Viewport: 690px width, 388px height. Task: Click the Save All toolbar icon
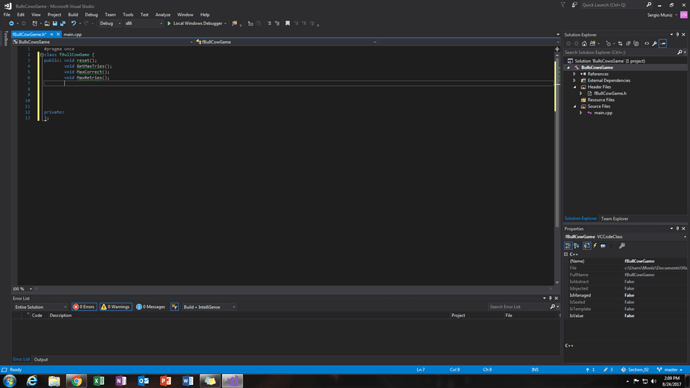62,23
